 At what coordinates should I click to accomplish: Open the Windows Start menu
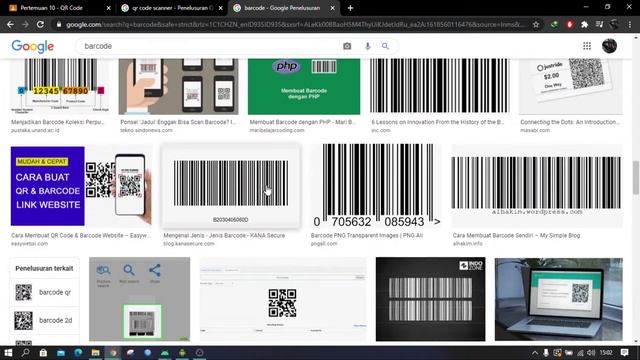8,353
